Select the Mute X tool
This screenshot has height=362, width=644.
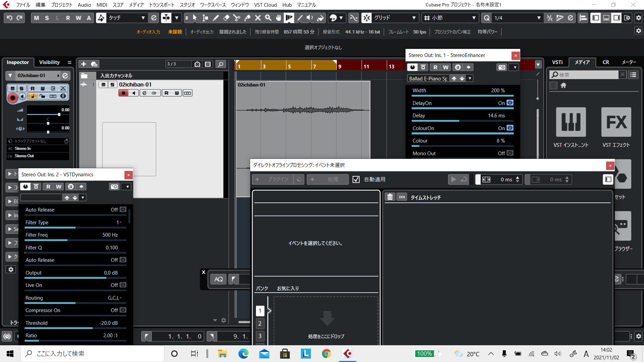click(x=258, y=18)
